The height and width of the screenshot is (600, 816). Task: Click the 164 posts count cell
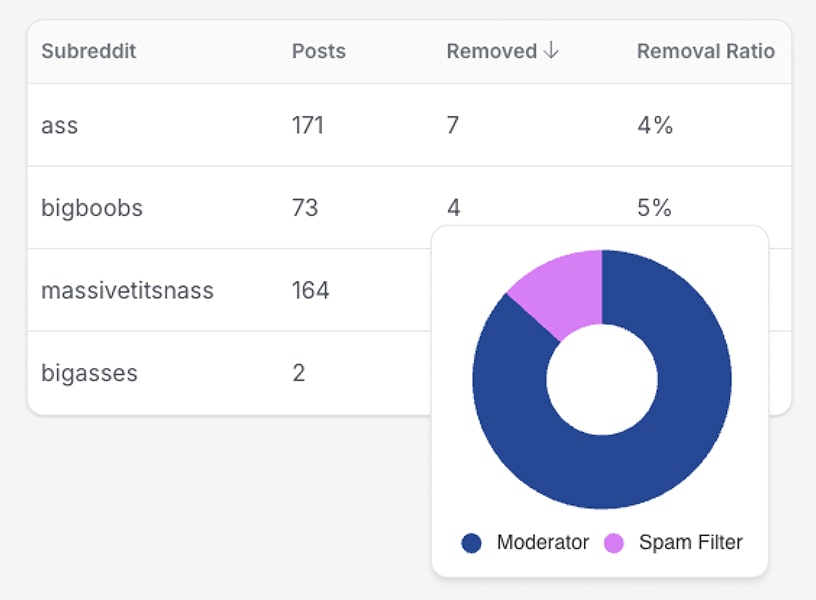pos(310,291)
